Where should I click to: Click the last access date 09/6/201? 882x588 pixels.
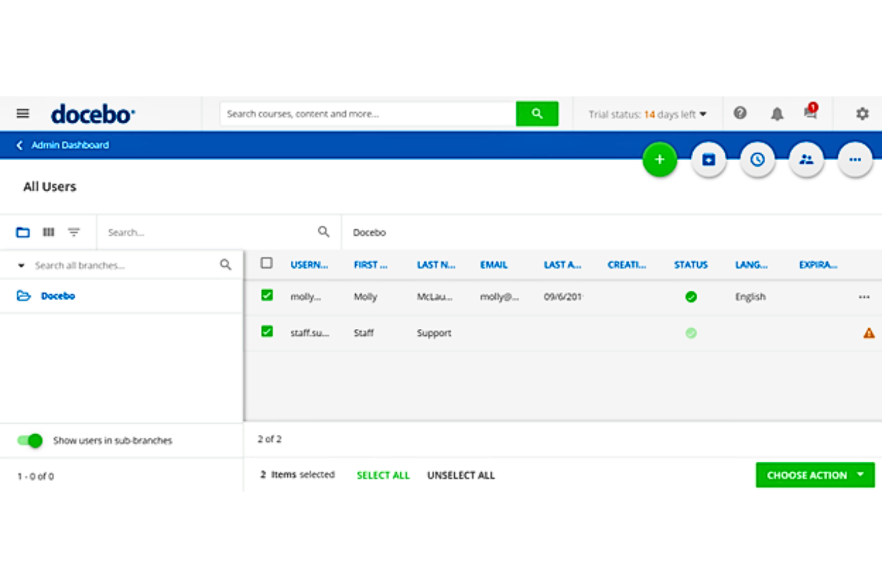pyautogui.click(x=563, y=297)
